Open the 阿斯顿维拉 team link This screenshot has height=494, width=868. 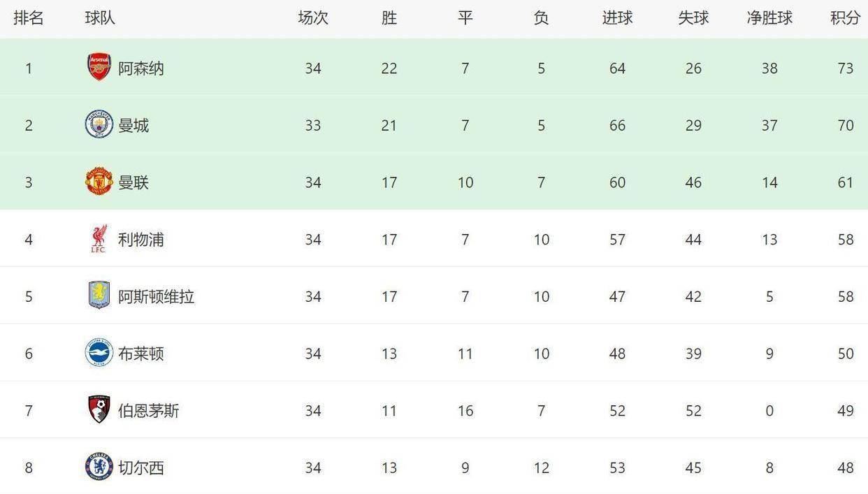tap(157, 297)
